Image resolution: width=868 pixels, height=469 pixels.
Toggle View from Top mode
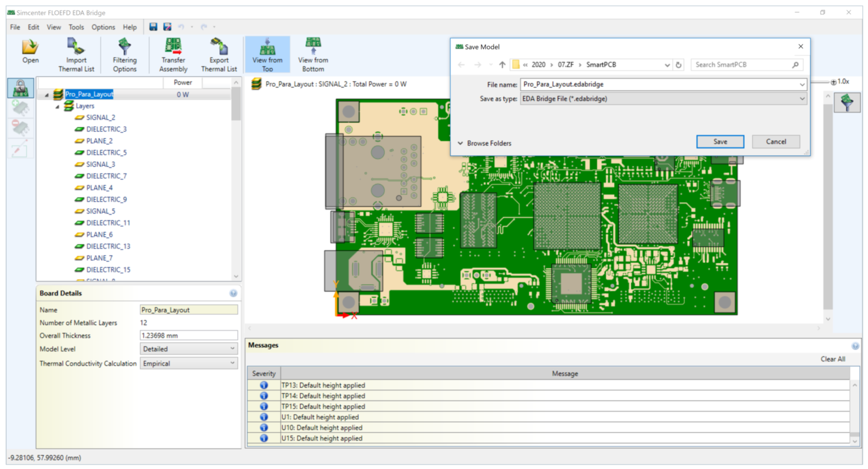(267, 54)
